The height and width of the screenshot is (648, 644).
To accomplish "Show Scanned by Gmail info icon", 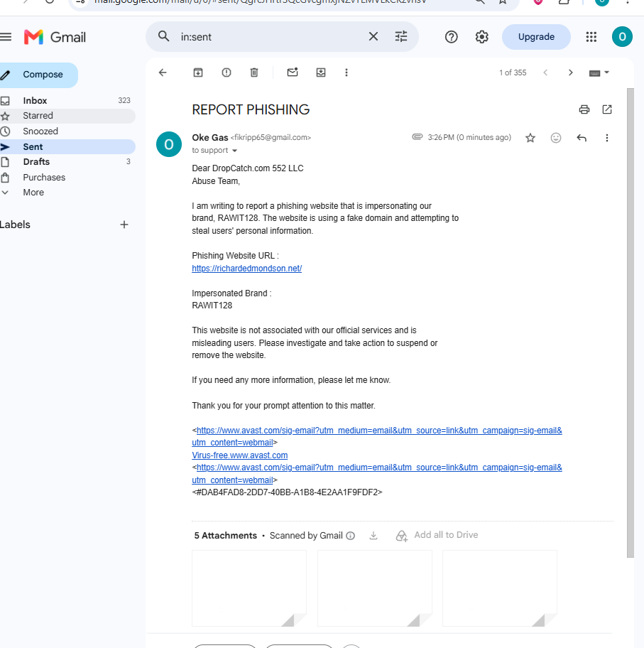I will click(x=350, y=536).
